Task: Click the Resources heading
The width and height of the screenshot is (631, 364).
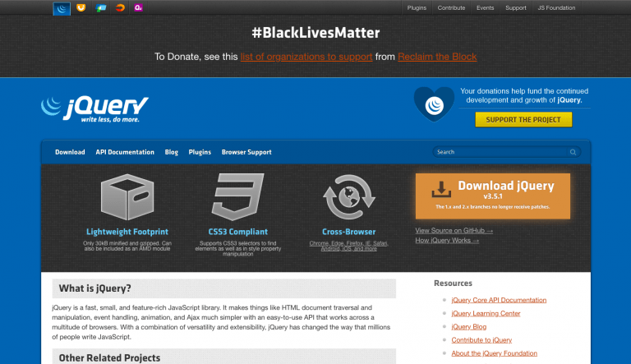Action: [x=454, y=283]
